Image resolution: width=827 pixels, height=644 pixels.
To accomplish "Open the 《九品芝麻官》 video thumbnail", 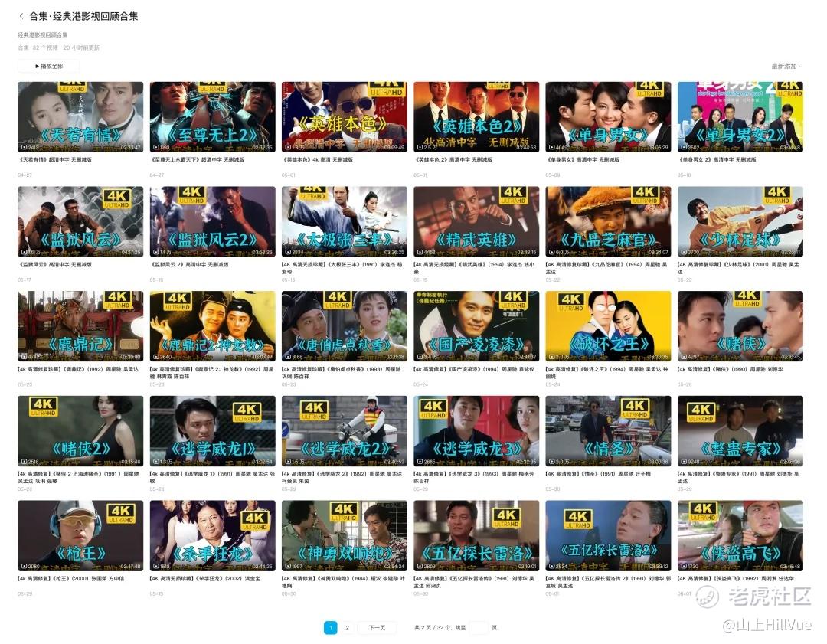I will [608, 221].
